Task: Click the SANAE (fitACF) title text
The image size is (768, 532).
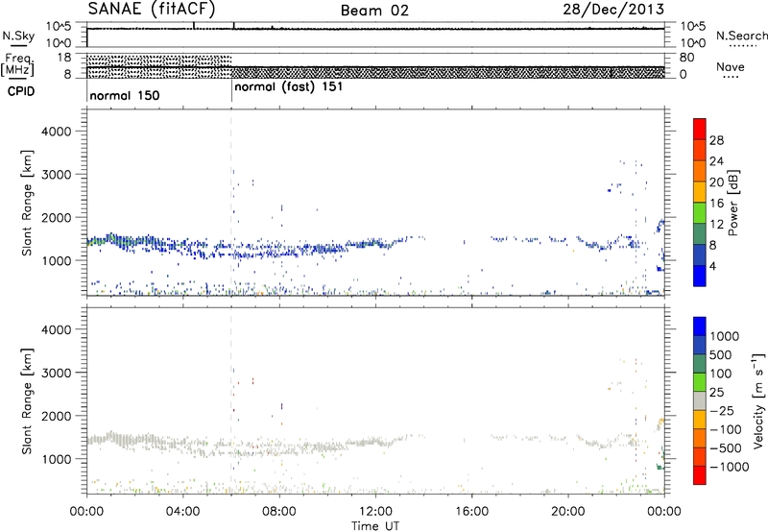Action: tap(152, 9)
